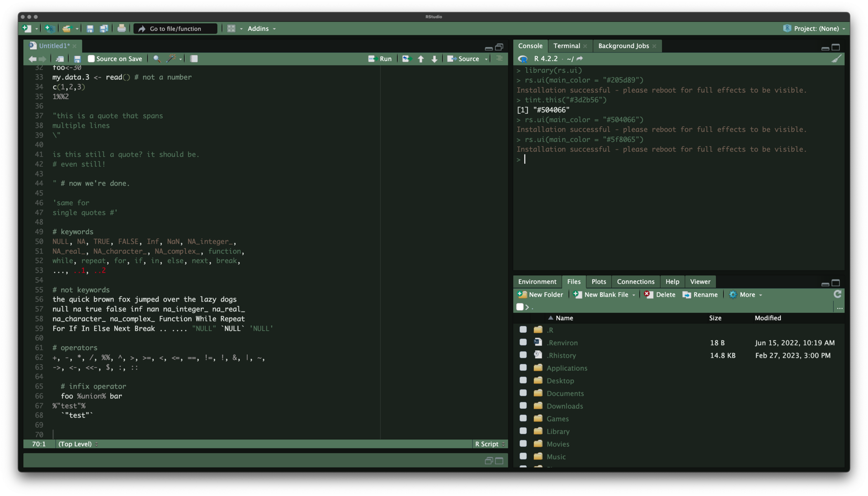Open the Plots tab
The height and width of the screenshot is (496, 868).
pyautogui.click(x=599, y=281)
